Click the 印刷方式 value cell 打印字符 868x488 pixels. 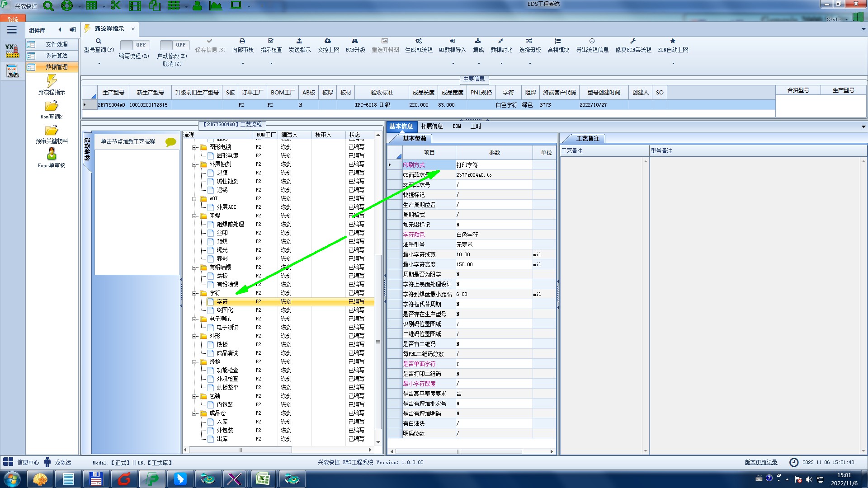tap(494, 165)
